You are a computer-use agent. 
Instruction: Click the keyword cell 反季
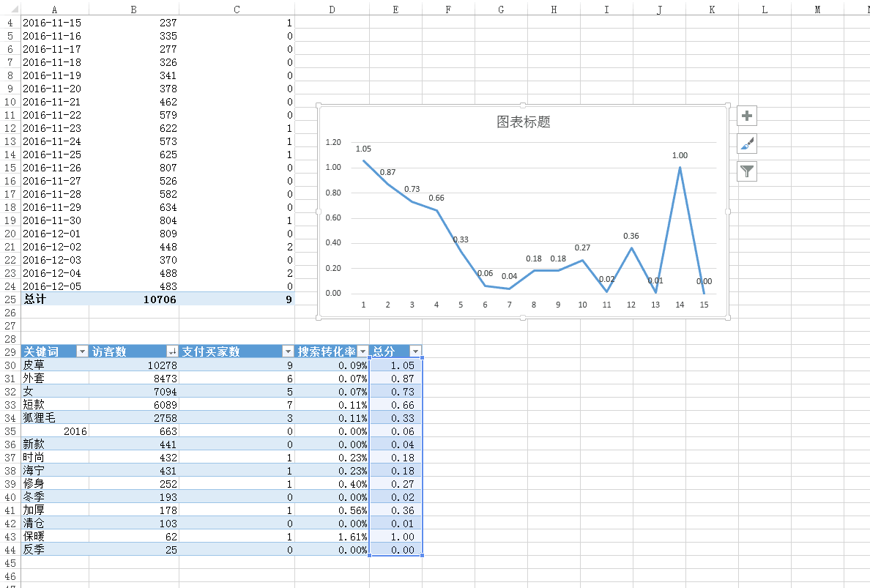[54, 550]
